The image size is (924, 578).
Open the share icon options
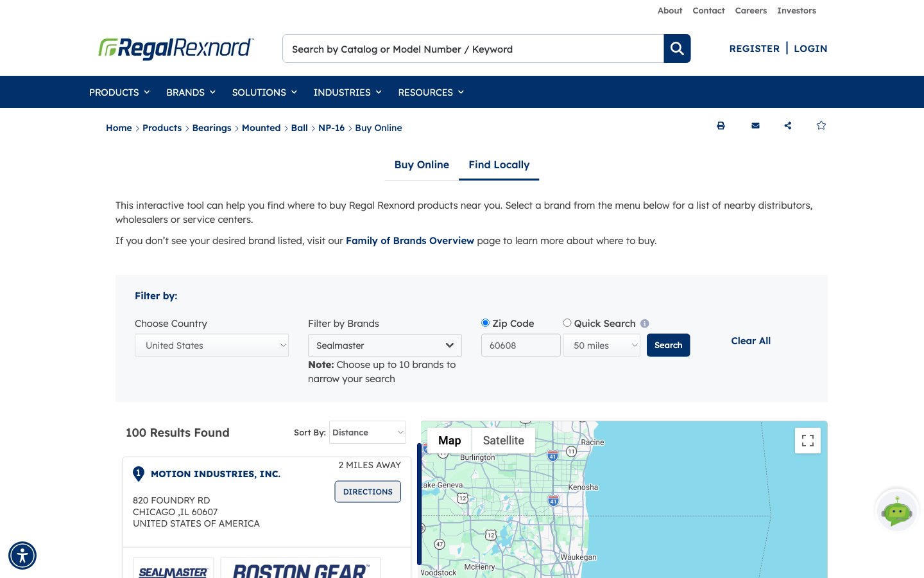[788, 126]
